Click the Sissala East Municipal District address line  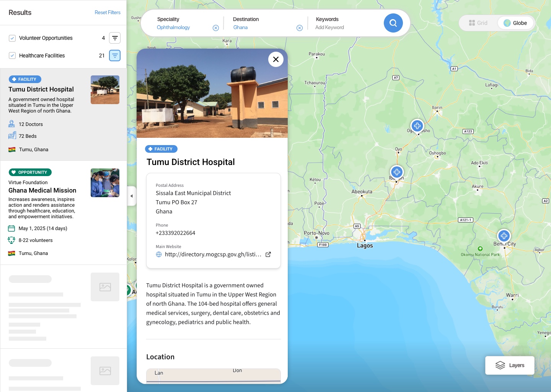tap(193, 193)
